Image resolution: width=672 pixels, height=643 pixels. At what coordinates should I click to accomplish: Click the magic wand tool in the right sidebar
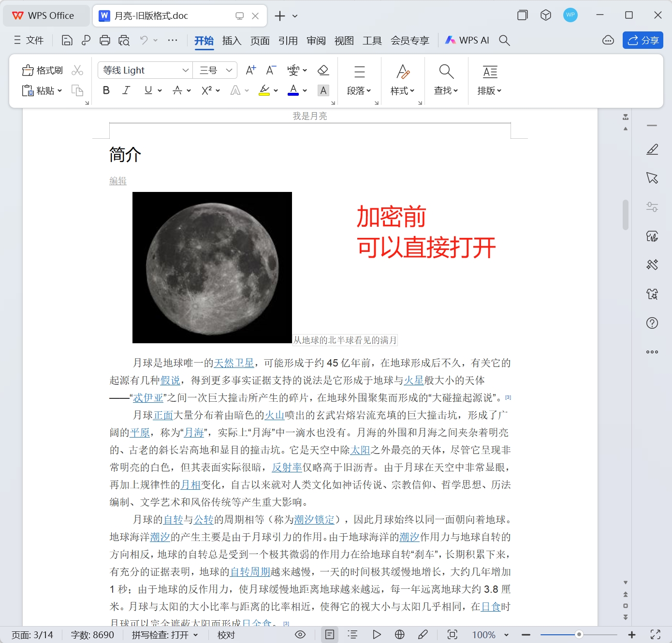pyautogui.click(x=652, y=264)
